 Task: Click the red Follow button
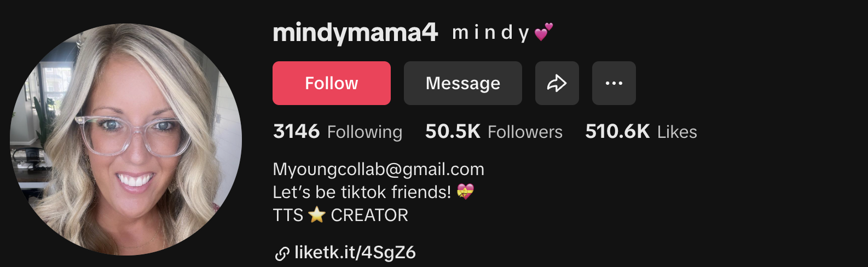pyautogui.click(x=332, y=83)
